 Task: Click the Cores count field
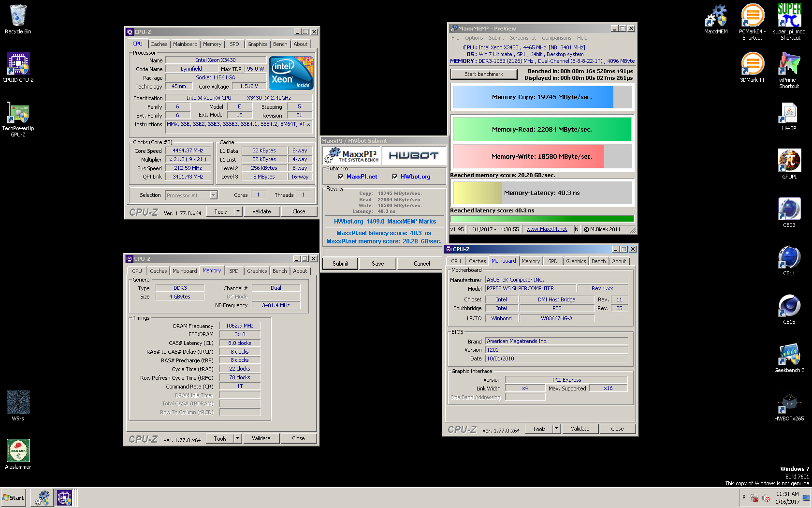click(258, 195)
